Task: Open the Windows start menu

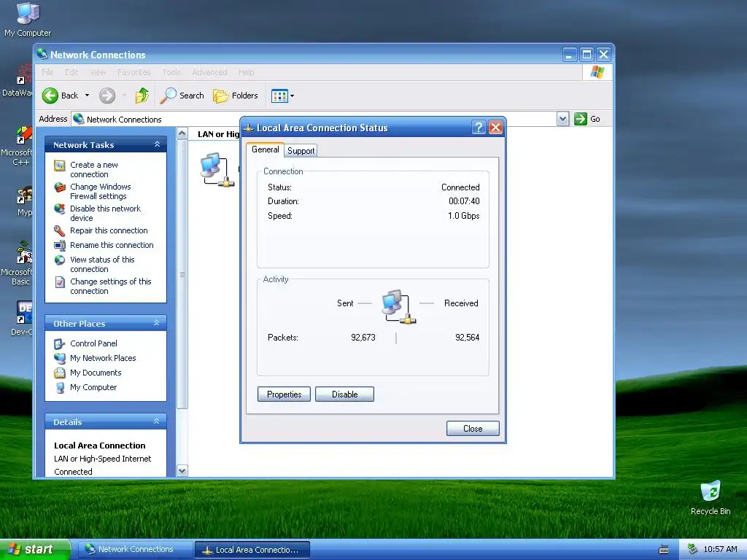Action: coord(35,550)
